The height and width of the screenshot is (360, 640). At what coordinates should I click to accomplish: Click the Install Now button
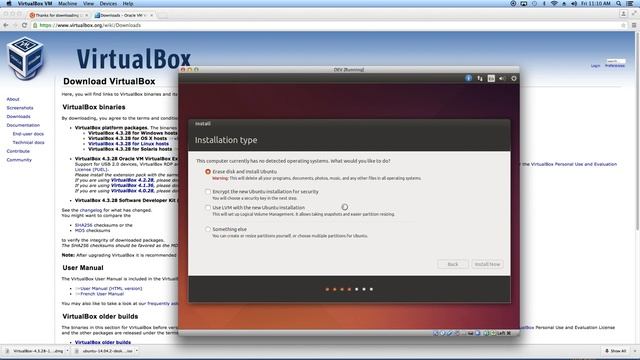click(487, 264)
